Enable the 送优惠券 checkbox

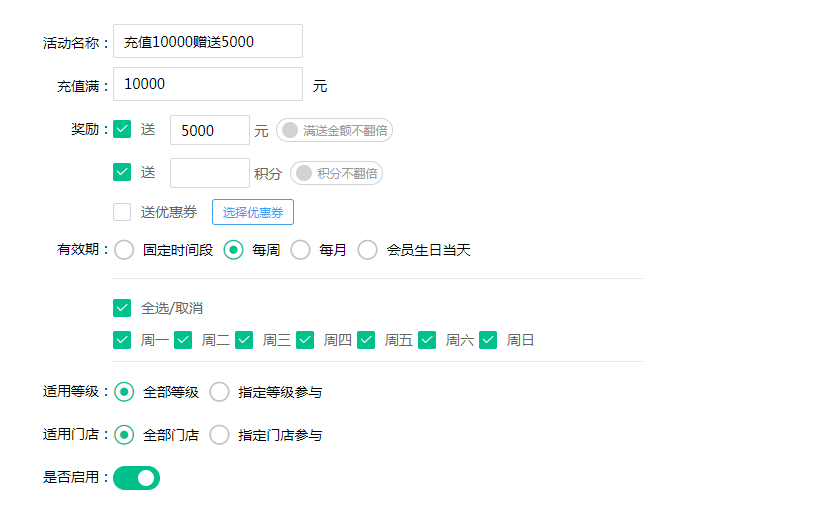pos(123,212)
